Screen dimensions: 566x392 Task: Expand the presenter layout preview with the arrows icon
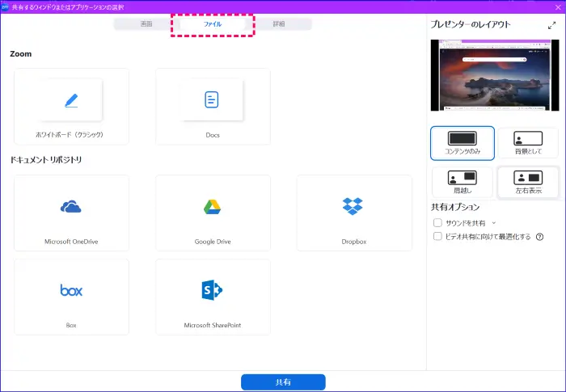[551, 25]
